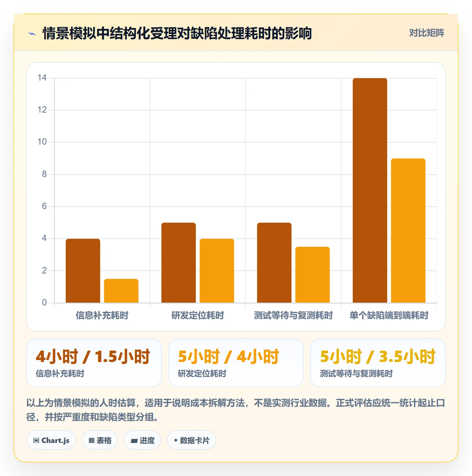
Task: Click the y-axis value 14
Action: [42, 78]
